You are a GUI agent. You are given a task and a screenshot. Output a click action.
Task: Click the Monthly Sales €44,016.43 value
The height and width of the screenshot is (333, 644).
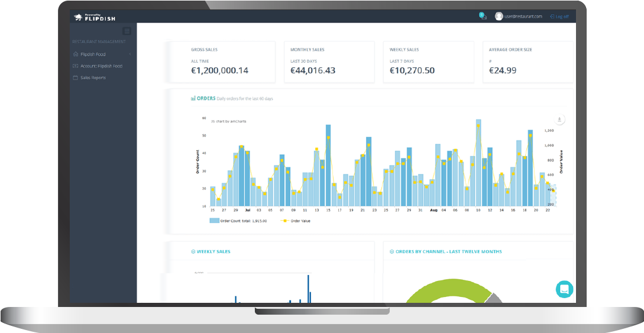coord(313,70)
